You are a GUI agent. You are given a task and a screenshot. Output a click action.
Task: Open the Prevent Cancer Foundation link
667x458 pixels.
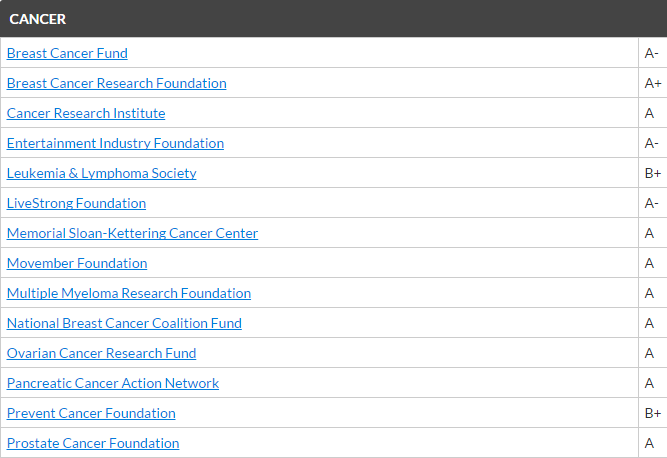tap(91, 413)
